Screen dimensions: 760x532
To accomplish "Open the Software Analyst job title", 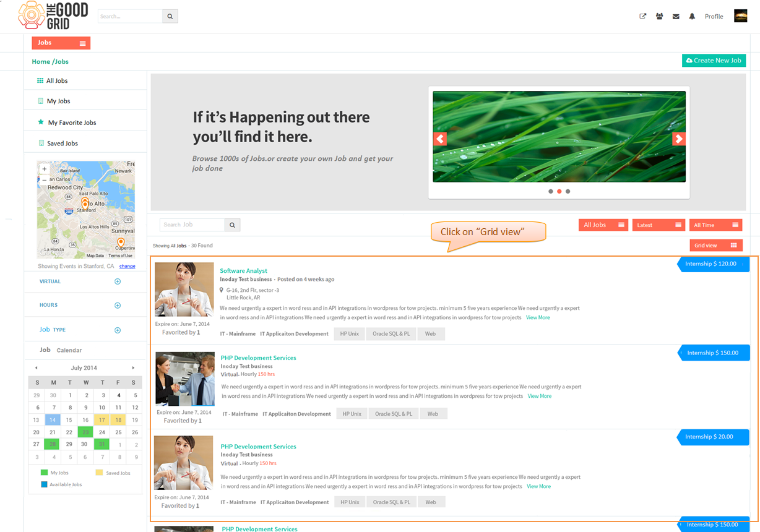I will [244, 271].
